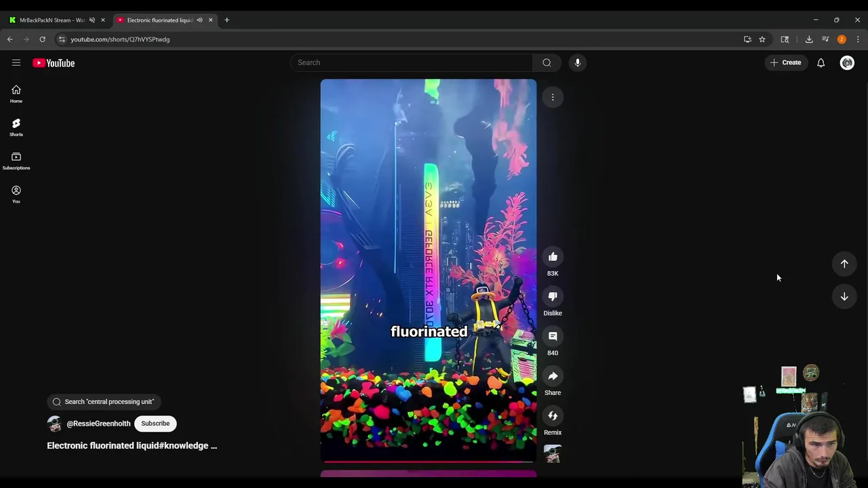The width and height of the screenshot is (868, 488).
Task: Click the short's red progress bar
Action: coord(429,462)
